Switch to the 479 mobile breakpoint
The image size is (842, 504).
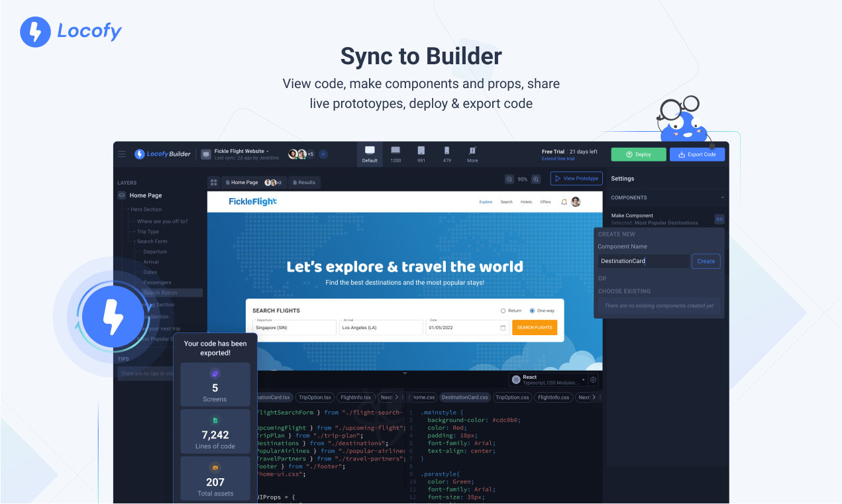pyautogui.click(x=447, y=154)
